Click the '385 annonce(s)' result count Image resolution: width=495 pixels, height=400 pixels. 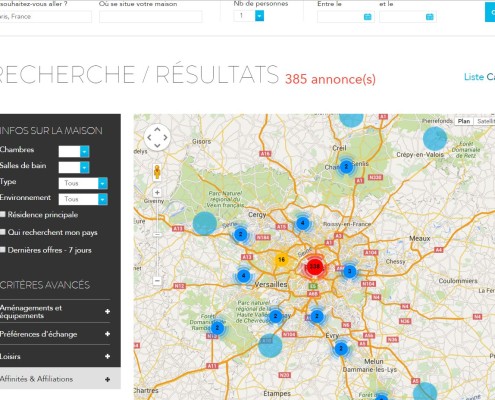click(330, 79)
